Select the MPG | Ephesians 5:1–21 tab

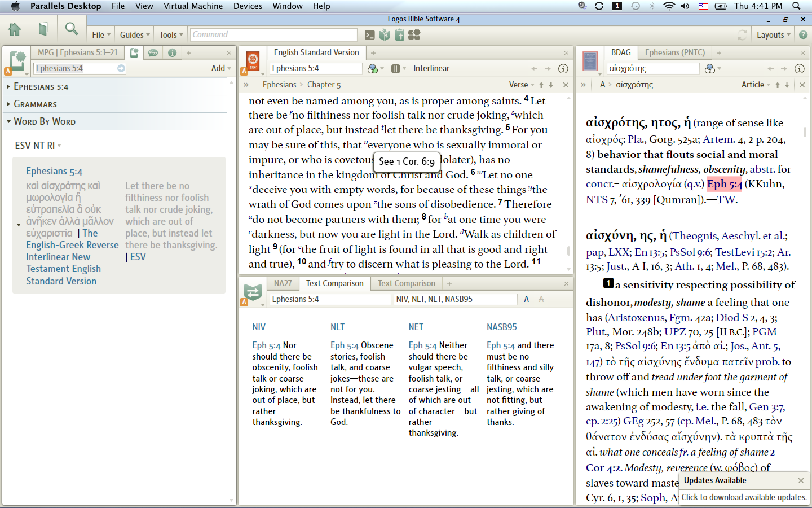click(78, 52)
